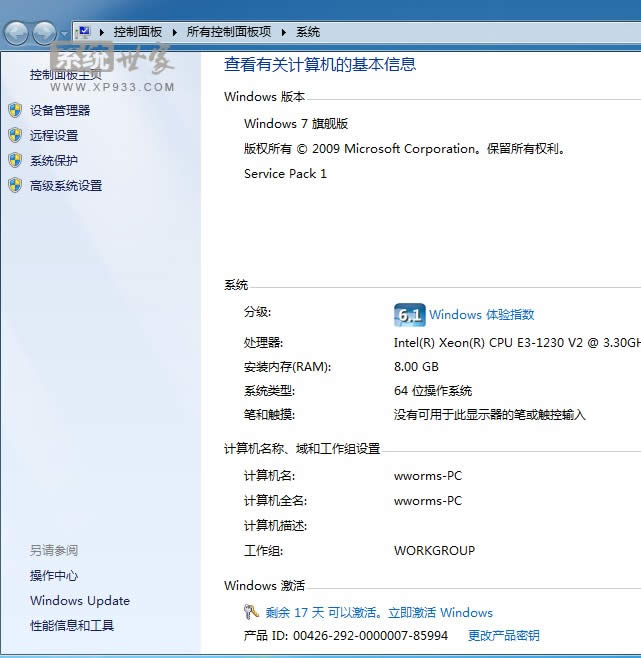Expand the arrow after 控制面板 in address bar

pyautogui.click(x=174, y=32)
